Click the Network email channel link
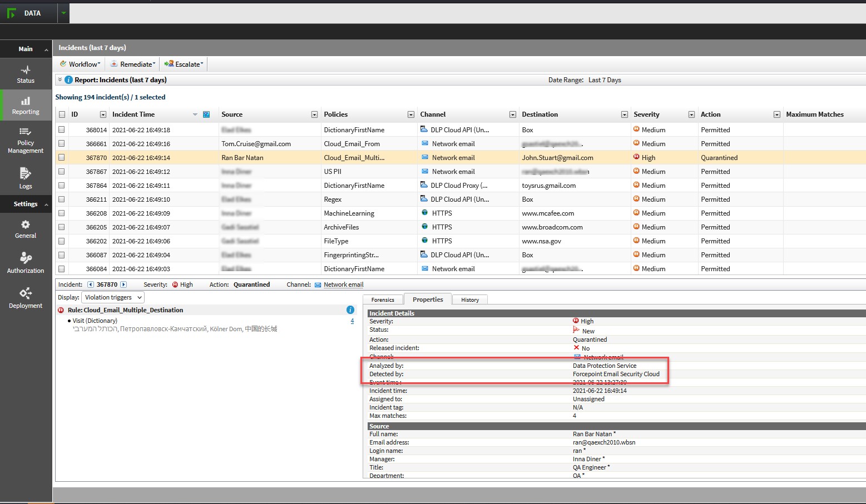This screenshot has width=866, height=504. [343, 284]
